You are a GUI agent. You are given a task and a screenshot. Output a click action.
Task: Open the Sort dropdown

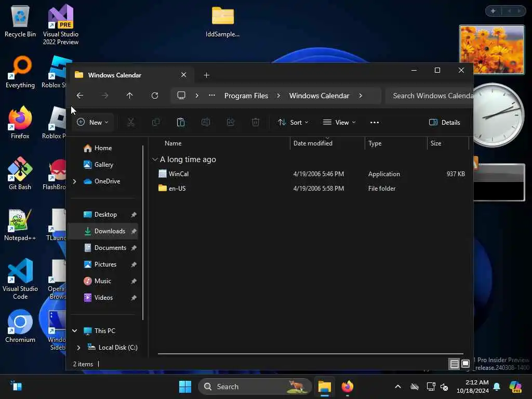tap(293, 123)
